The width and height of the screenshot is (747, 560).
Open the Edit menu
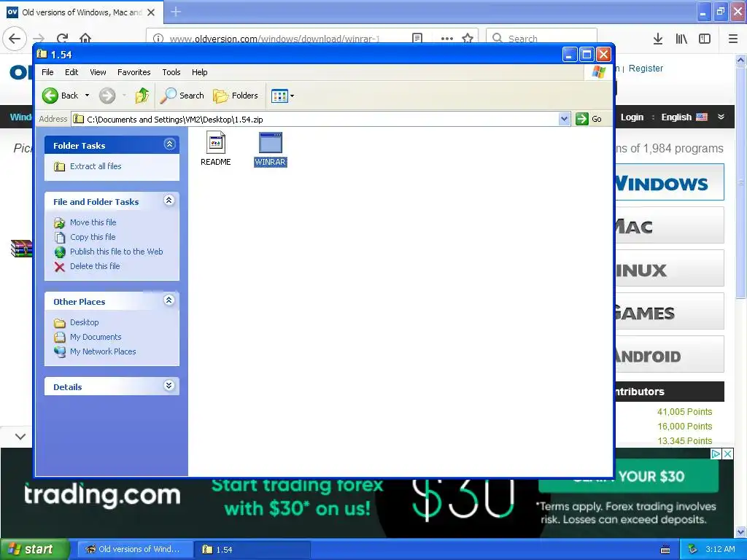point(71,72)
